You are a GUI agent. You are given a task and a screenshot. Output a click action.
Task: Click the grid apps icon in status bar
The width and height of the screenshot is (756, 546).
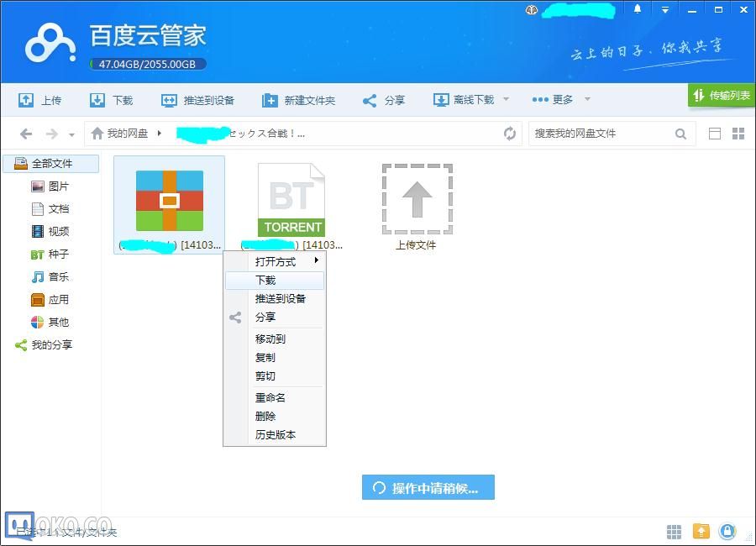pyautogui.click(x=674, y=532)
